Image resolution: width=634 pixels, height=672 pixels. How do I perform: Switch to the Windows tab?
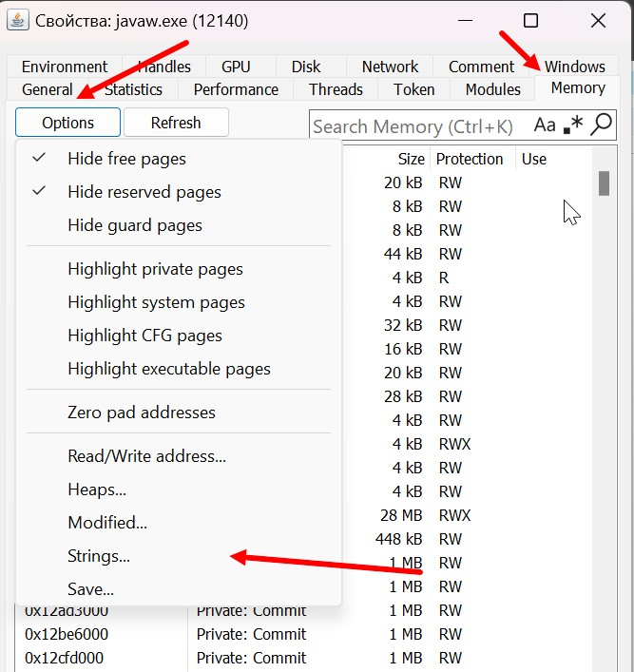click(574, 67)
